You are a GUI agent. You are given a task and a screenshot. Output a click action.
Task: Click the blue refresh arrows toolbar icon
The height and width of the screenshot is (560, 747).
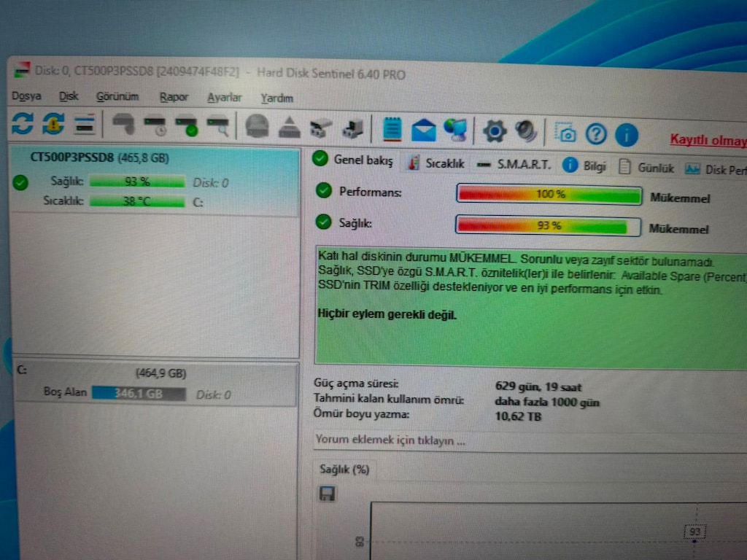click(x=23, y=122)
